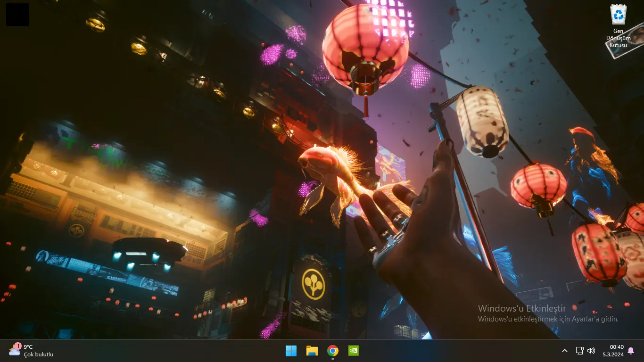Image resolution: width=644 pixels, height=362 pixels.
Task: Open the NVIDIA app from the taskbar
Action: (353, 351)
